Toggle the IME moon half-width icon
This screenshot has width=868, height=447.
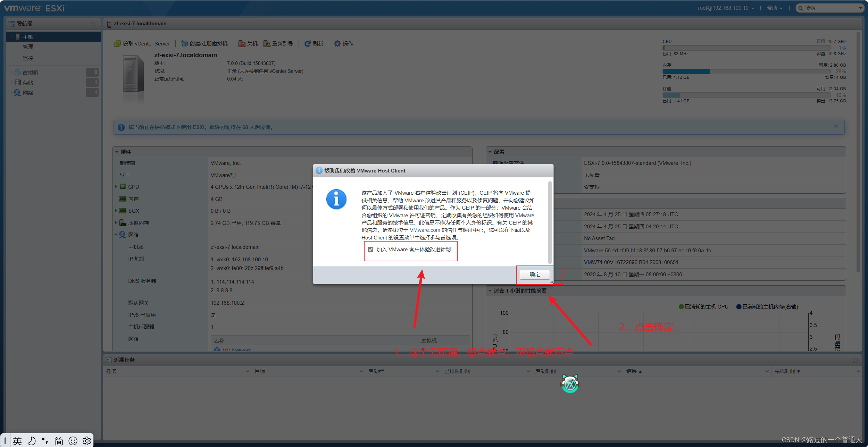[32, 441]
